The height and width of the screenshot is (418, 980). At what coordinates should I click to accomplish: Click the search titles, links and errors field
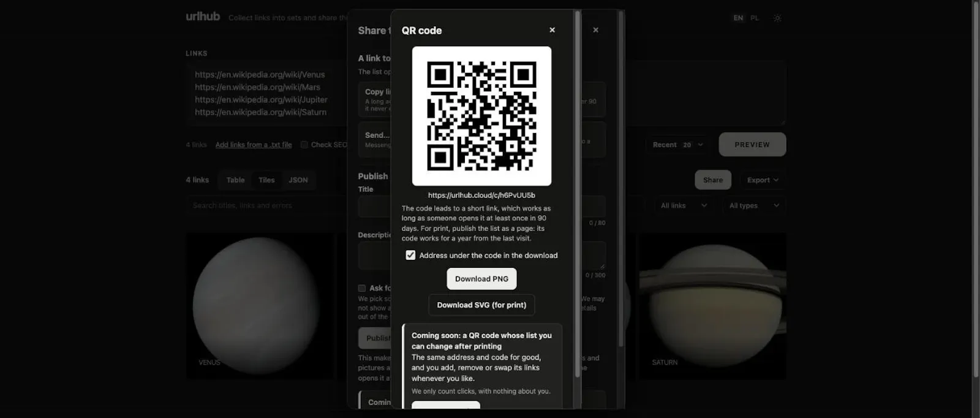pyautogui.click(x=266, y=205)
